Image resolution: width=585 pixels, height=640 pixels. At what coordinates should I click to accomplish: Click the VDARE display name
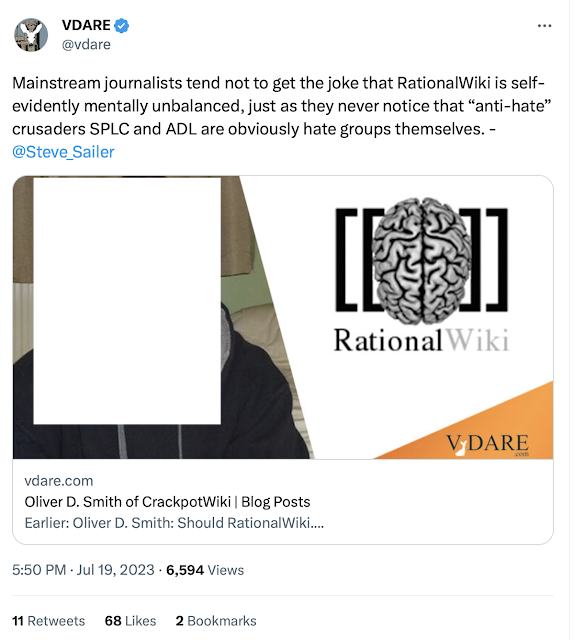(86, 25)
